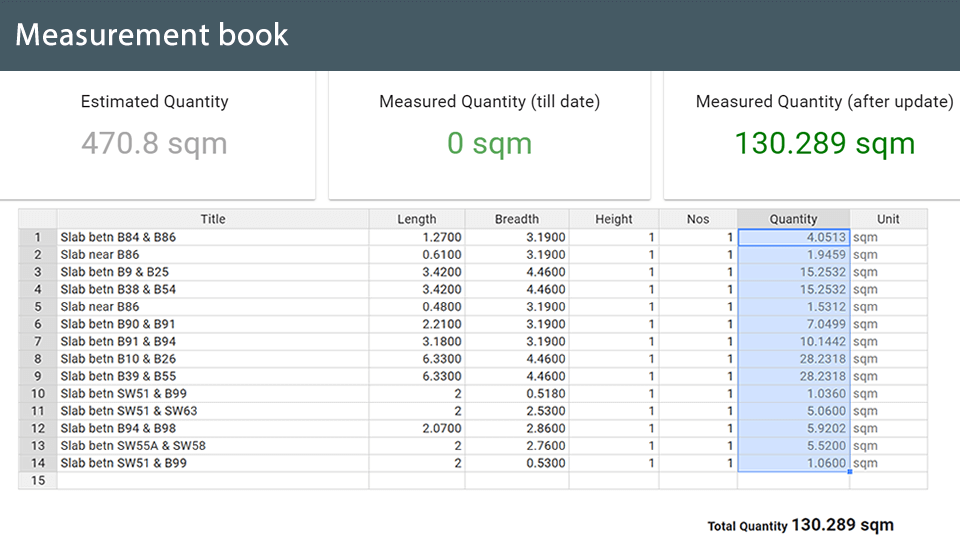Select the Unit column header
This screenshot has height=540, width=960.
[888, 219]
